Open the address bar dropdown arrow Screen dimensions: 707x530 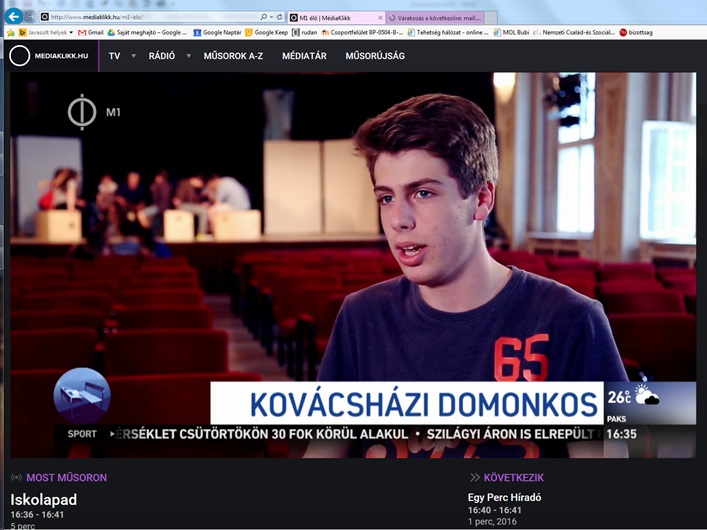point(271,17)
